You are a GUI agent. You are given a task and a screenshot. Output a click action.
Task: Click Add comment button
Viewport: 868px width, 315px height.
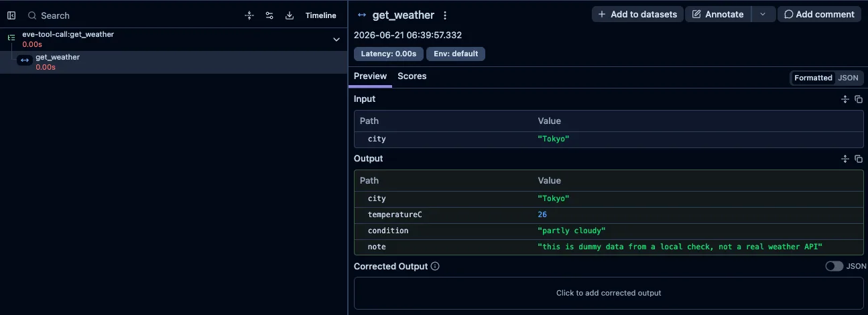(819, 14)
